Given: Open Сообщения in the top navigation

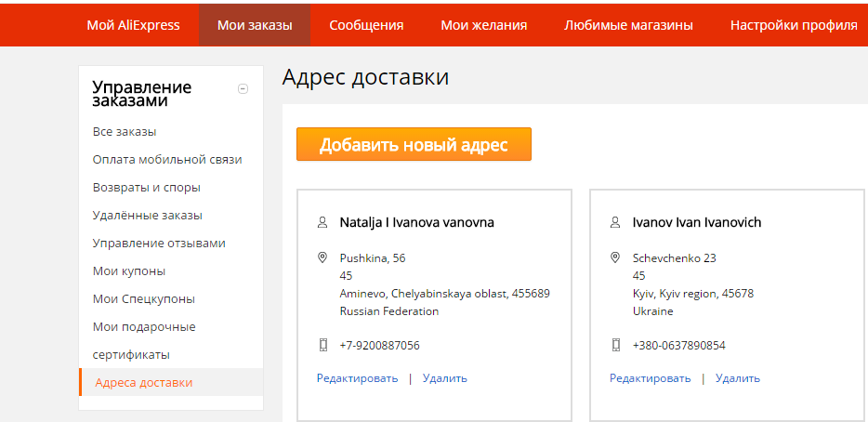Looking at the screenshot, I should coord(366,25).
